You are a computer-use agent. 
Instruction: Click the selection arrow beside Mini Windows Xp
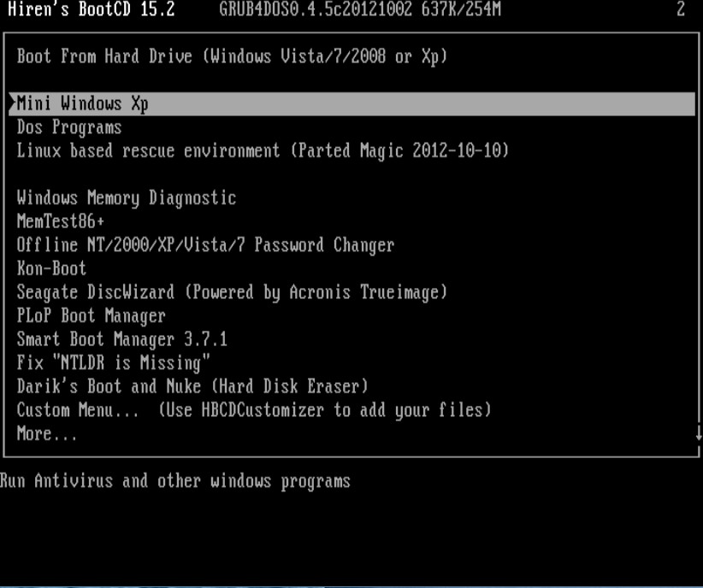click(x=12, y=103)
